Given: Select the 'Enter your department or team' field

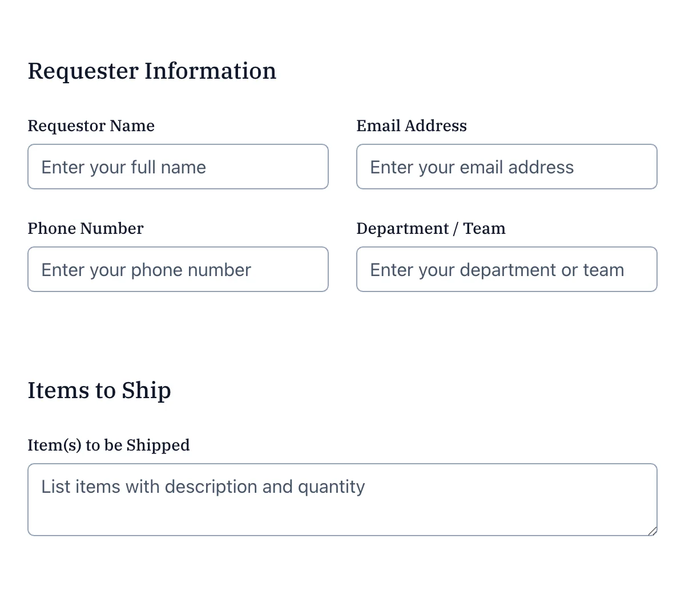Looking at the screenshot, I should click(506, 269).
